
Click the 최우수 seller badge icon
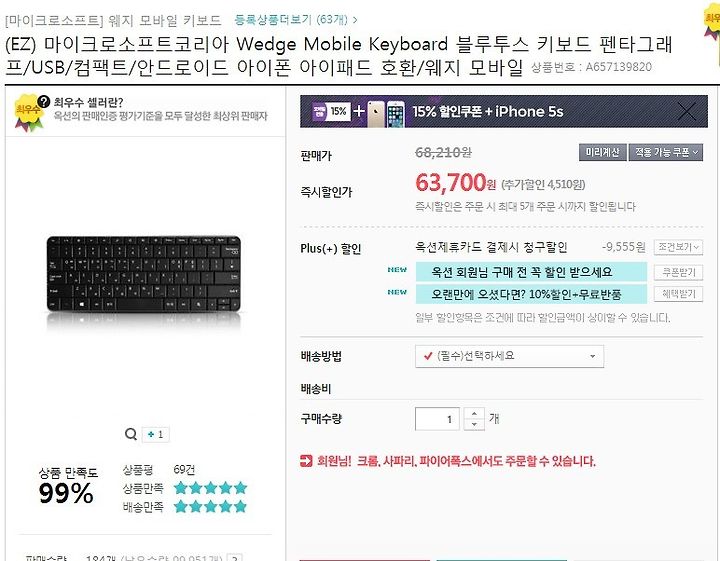coord(28,113)
